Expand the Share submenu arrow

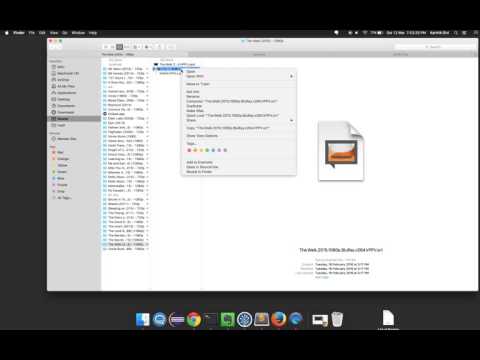(291, 120)
